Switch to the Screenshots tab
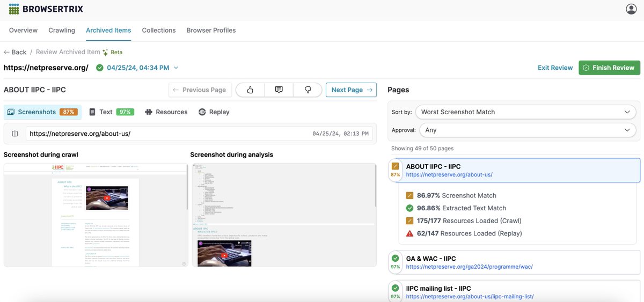 [42, 112]
